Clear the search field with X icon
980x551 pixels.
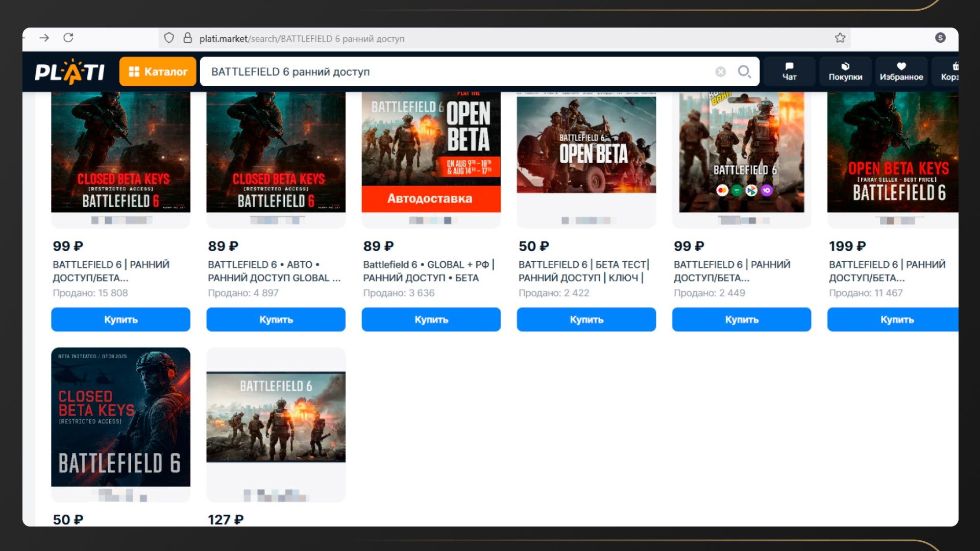[x=720, y=72]
